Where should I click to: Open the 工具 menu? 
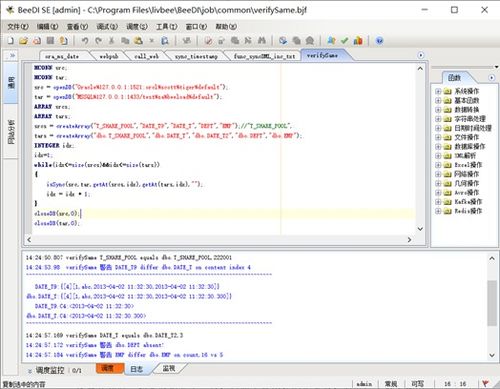[166, 27]
